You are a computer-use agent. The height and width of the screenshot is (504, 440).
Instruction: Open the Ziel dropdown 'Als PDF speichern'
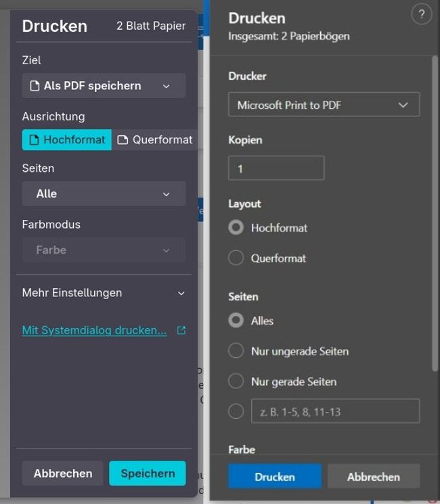coord(104,86)
